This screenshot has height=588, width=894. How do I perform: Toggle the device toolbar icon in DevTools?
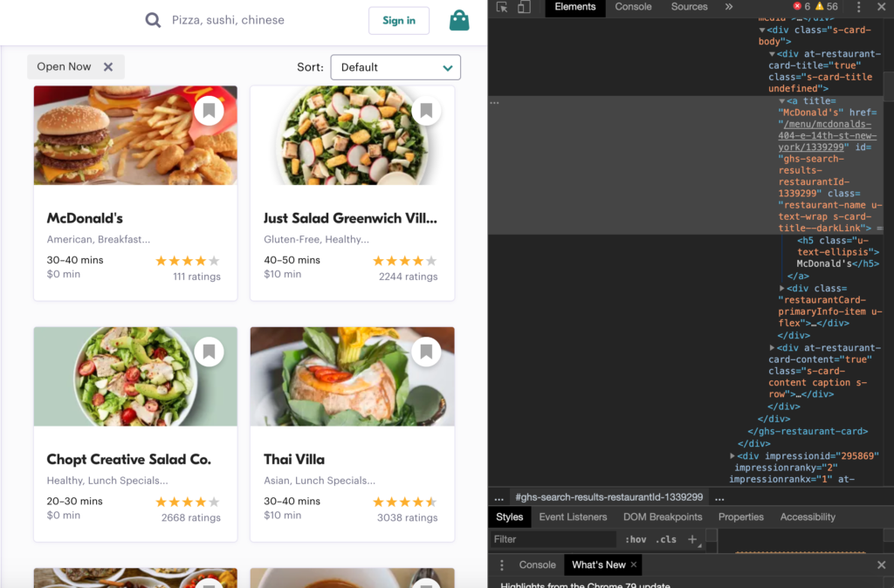point(524,7)
